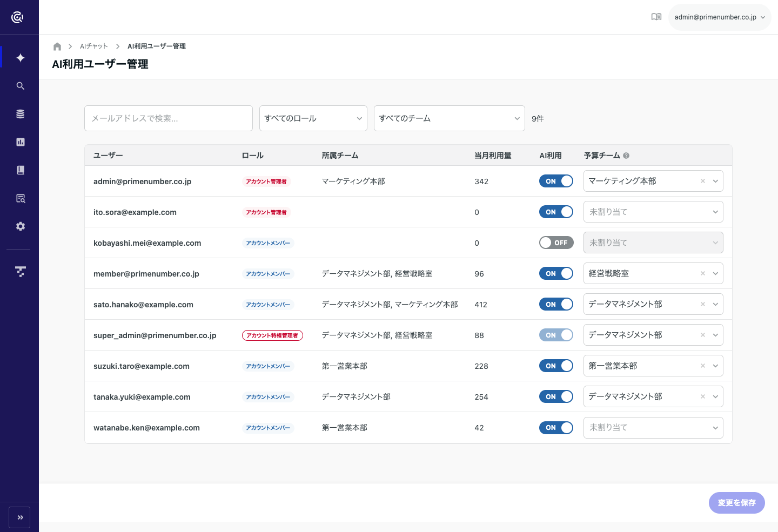Click the home breadcrumb icon
This screenshot has height=532, width=778.
[57, 46]
